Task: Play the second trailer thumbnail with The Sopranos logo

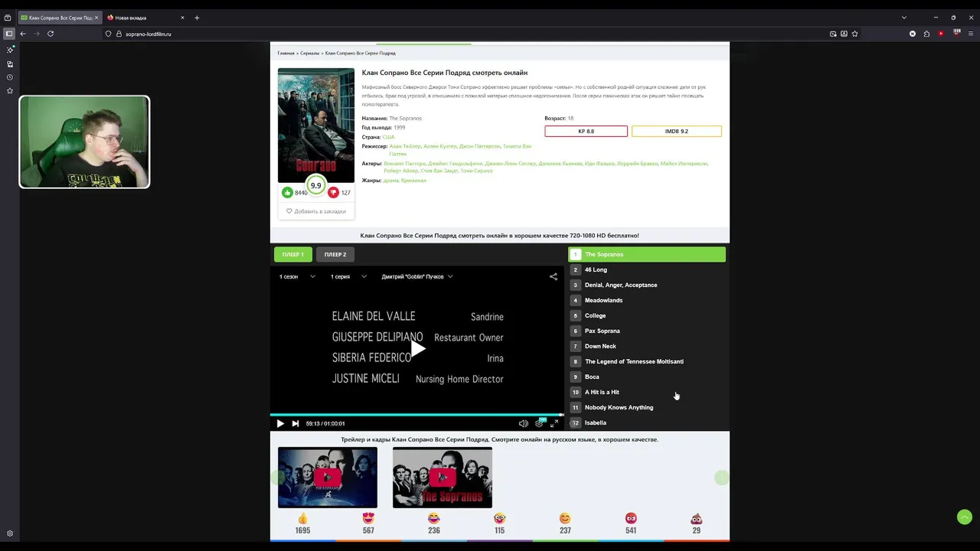Action: (x=443, y=478)
